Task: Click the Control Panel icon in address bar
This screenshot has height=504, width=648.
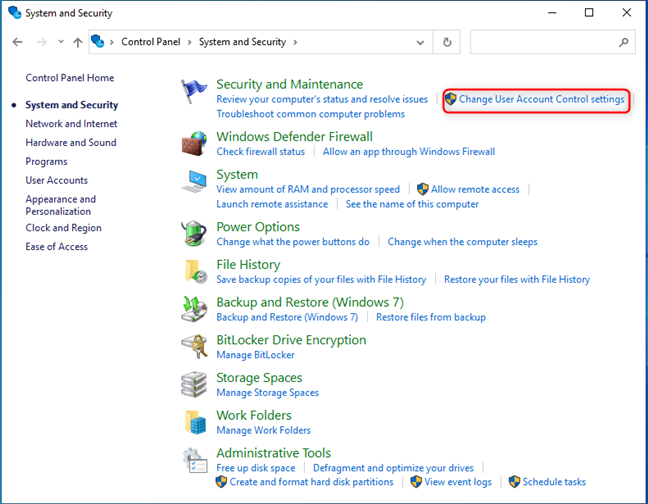Action: pyautogui.click(x=98, y=41)
